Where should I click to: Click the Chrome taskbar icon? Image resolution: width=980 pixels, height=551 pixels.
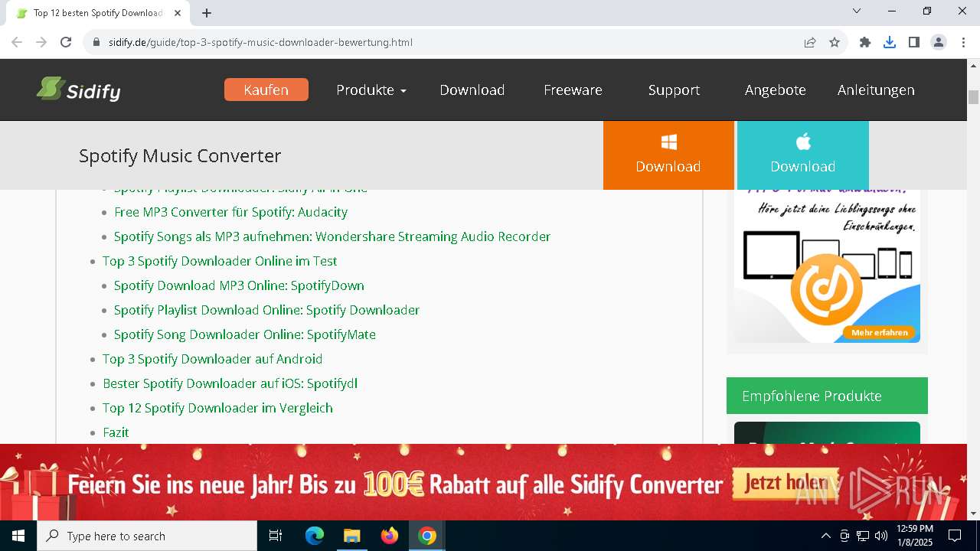pos(427,536)
